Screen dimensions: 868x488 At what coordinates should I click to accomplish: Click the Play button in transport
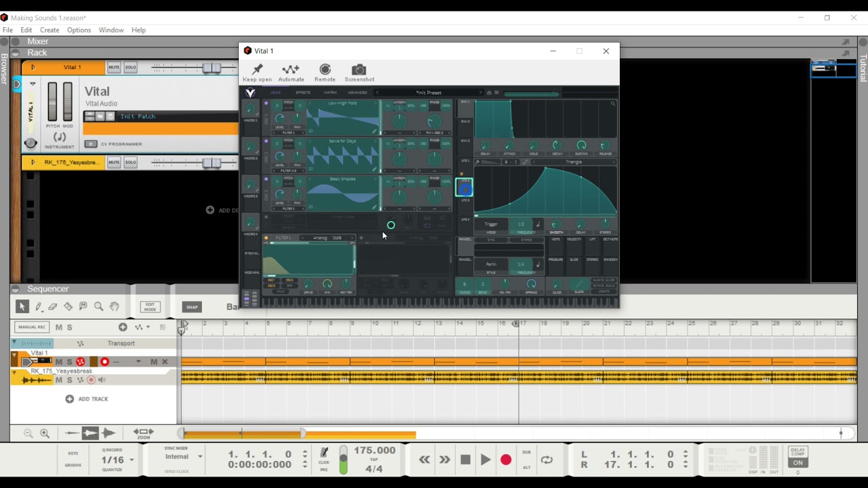point(486,460)
